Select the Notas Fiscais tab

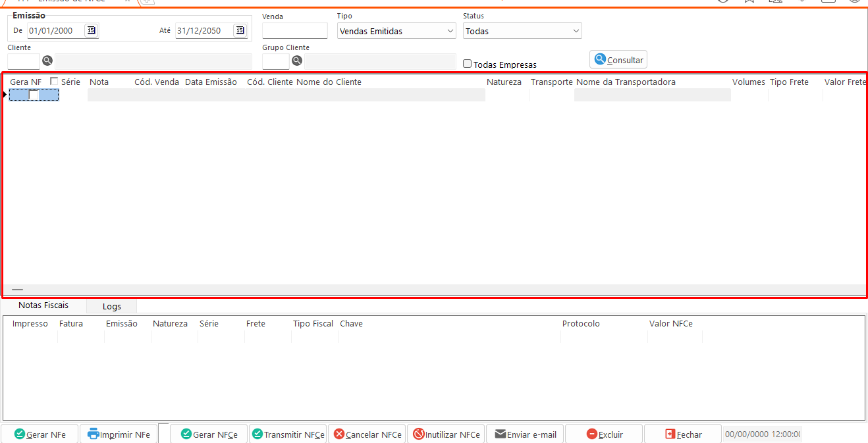pyautogui.click(x=43, y=305)
